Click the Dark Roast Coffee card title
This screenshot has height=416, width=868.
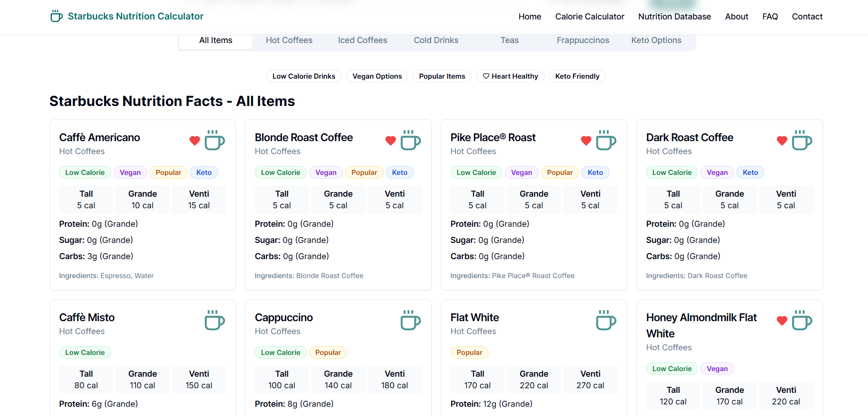pos(690,137)
